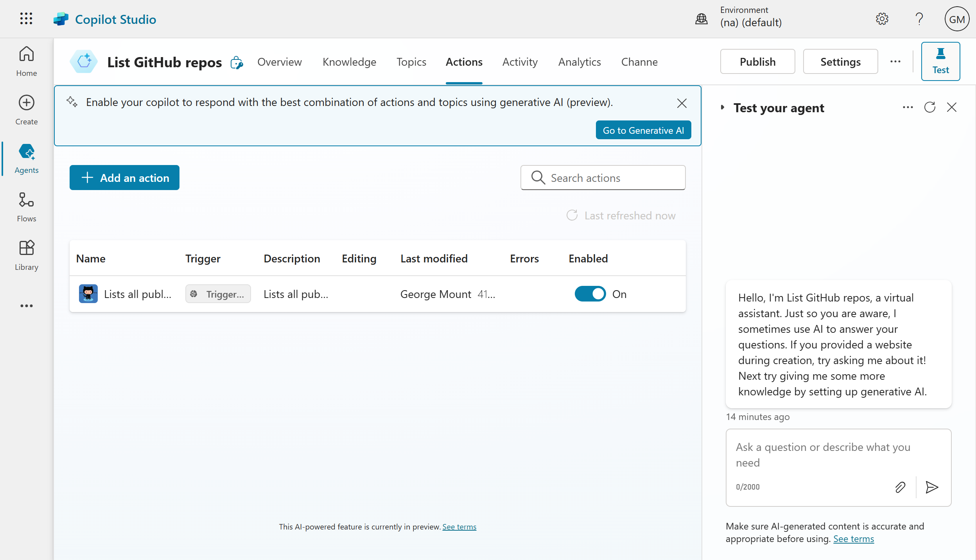The image size is (976, 560).
Task: Click the attach file paperclip icon
Action: (900, 487)
